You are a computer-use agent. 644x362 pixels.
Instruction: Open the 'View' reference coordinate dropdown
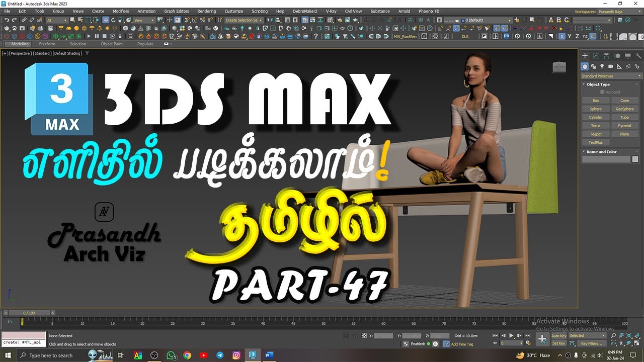144,20
